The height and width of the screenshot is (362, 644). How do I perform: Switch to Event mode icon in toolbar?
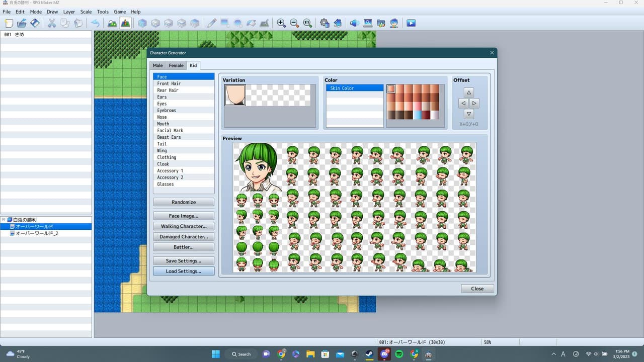tap(125, 23)
